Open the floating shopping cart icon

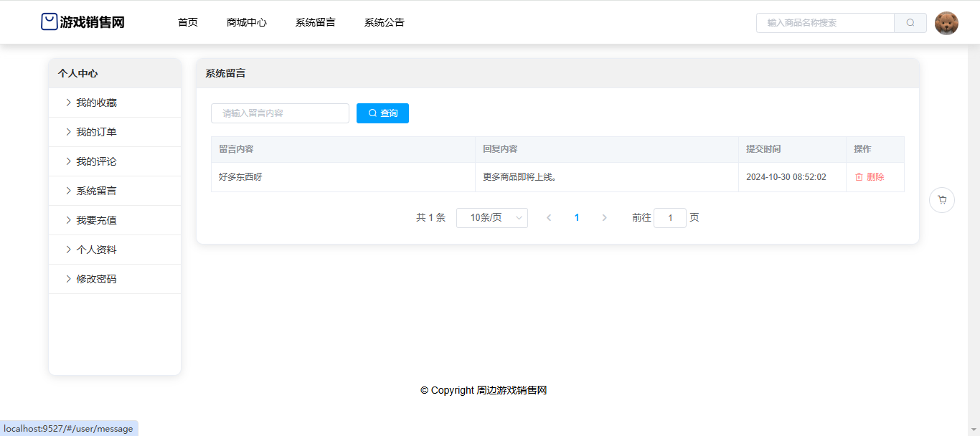point(941,200)
